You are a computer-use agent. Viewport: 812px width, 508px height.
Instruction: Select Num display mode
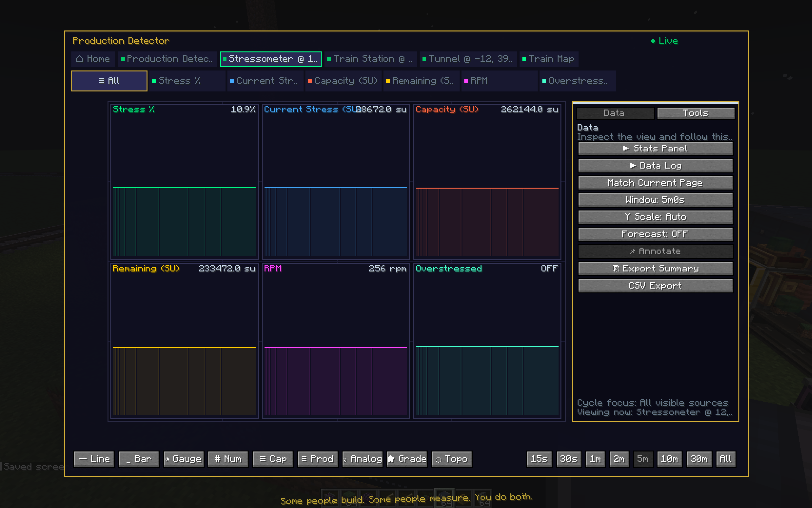click(228, 459)
